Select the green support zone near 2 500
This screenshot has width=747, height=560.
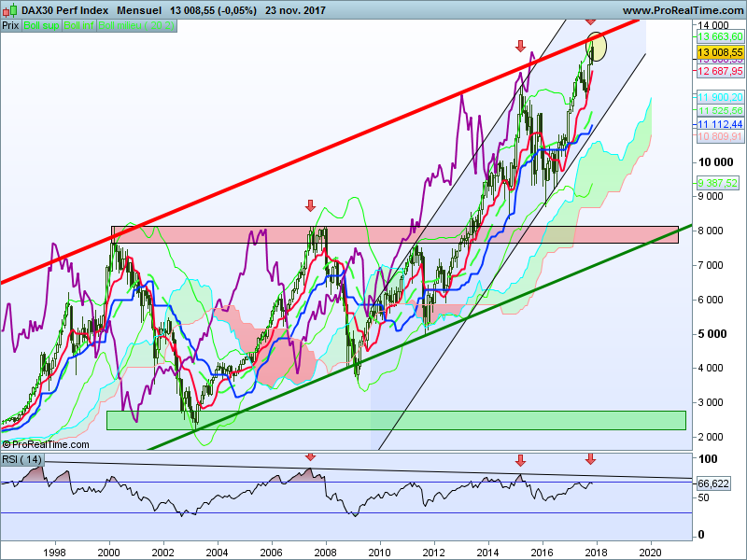point(396,421)
